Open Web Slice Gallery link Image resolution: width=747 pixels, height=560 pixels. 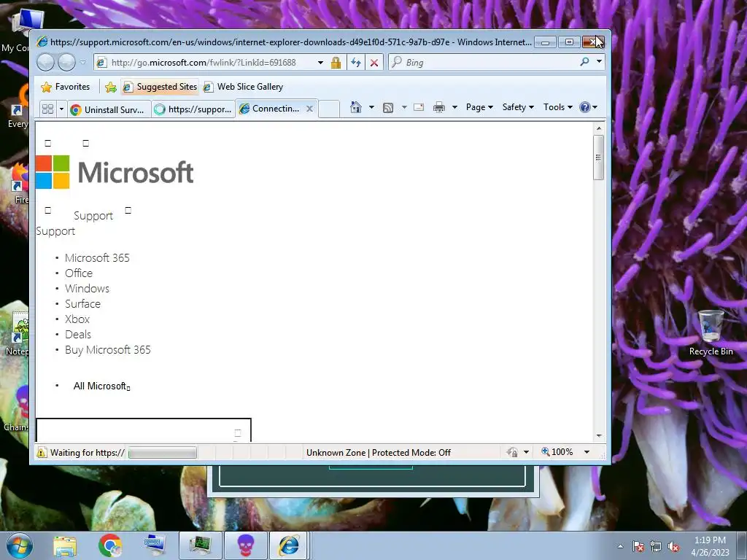[x=244, y=87]
